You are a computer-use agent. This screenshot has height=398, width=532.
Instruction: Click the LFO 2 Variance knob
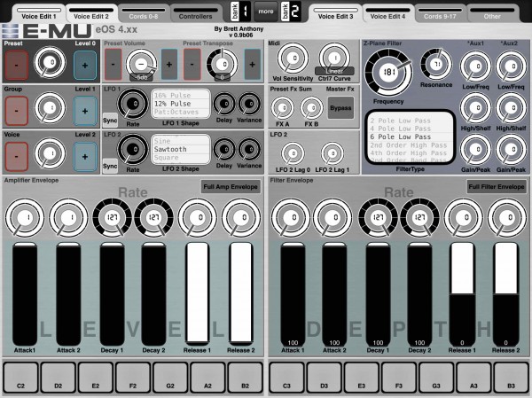pos(249,149)
